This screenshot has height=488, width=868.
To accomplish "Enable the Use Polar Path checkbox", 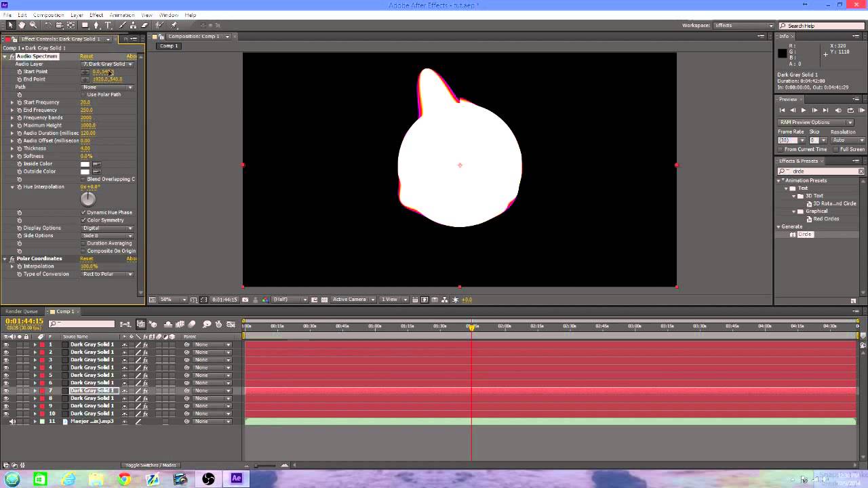I will click(x=83, y=94).
